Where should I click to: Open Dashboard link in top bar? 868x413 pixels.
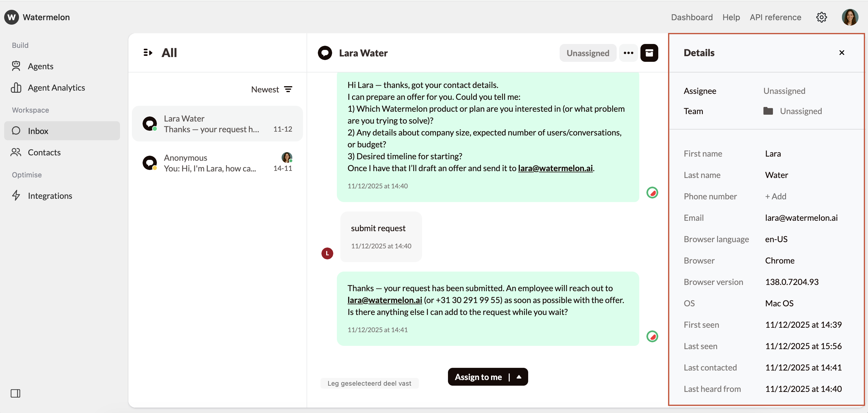692,17
